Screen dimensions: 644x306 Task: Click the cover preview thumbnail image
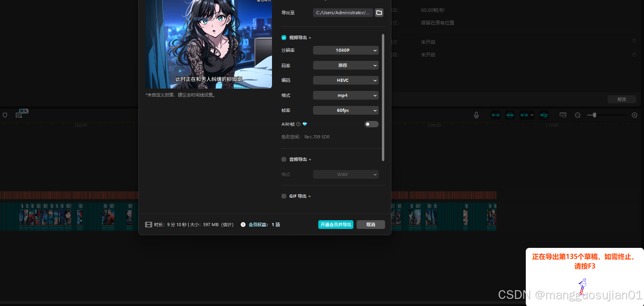209,44
